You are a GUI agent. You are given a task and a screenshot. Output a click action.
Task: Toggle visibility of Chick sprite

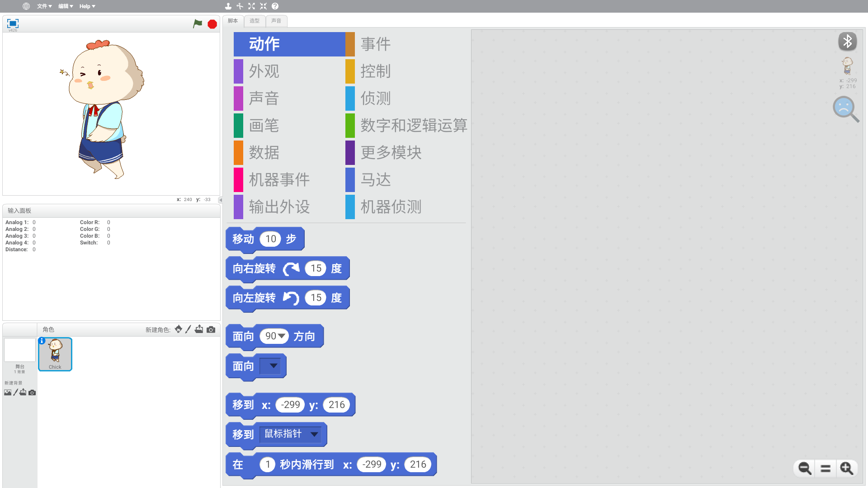(x=41, y=340)
